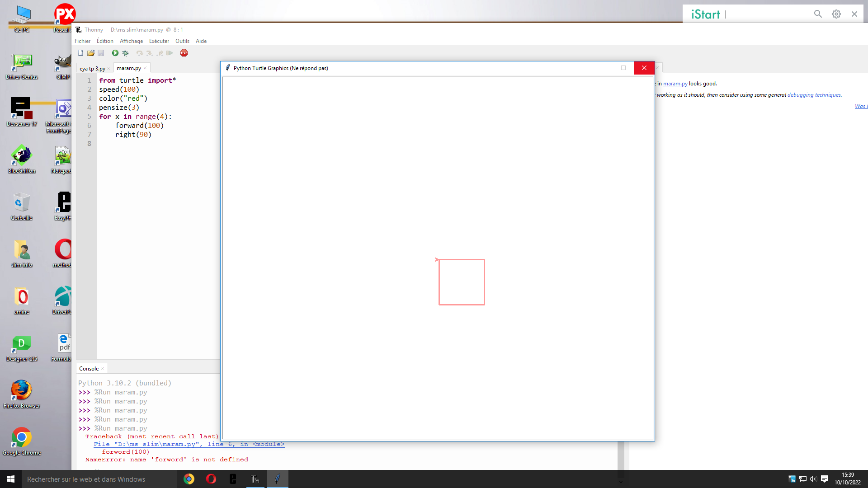
Task: Follow the maram.py link in the Assistant panel
Action: click(x=675, y=84)
